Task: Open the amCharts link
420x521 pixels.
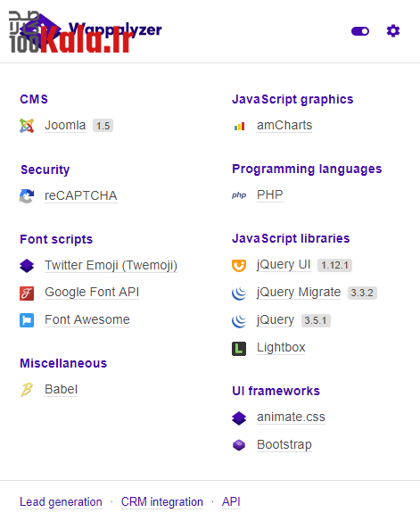Action: tap(284, 125)
